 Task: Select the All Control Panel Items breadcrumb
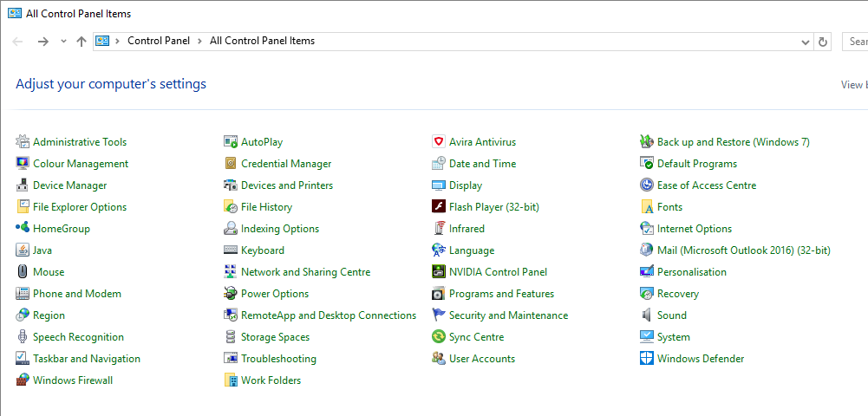point(262,42)
